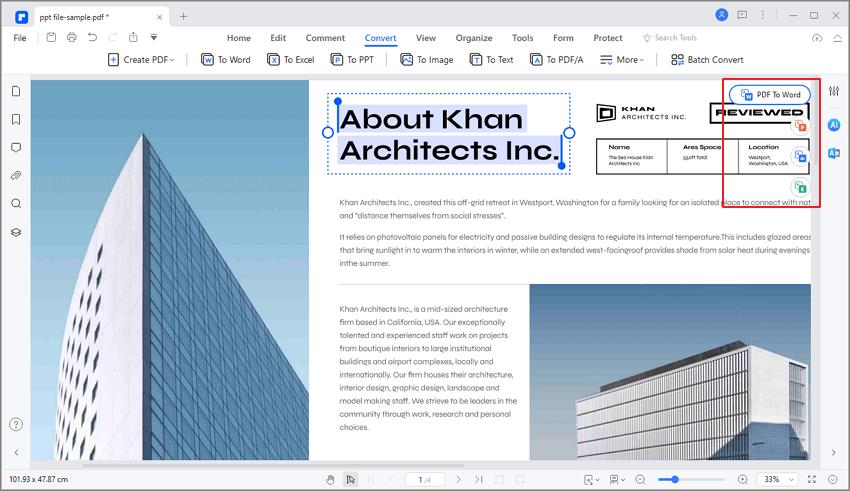Open the Layers panel icon

[x=16, y=232]
